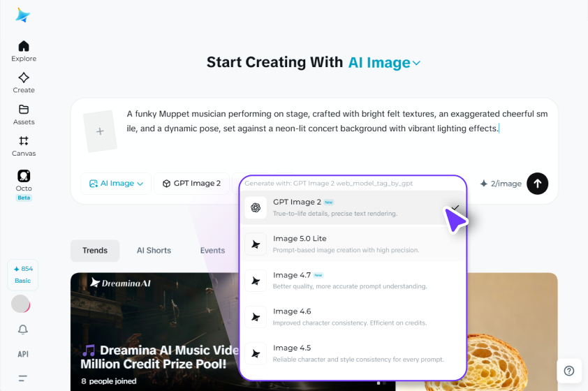Click 'True-to-life details, precise text rendering.' description
The image size is (588, 391).
coord(335,214)
